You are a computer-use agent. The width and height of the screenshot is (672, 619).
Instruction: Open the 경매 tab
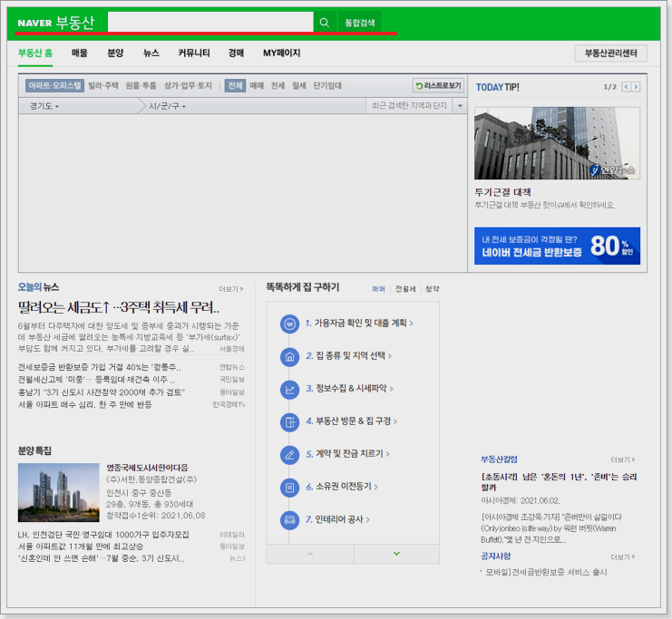click(x=236, y=53)
